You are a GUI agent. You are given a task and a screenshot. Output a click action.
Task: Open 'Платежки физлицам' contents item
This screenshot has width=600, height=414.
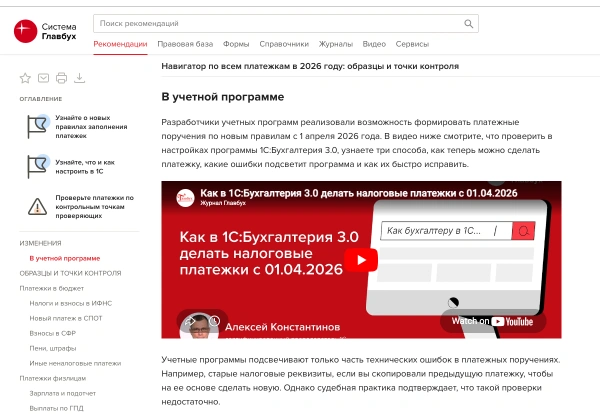53,378
